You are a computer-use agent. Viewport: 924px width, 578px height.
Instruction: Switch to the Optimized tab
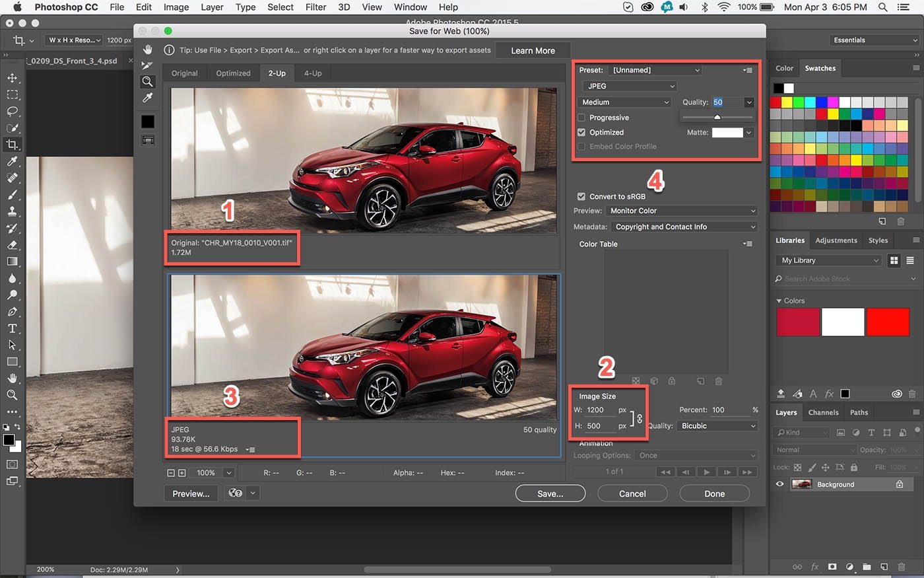point(233,73)
